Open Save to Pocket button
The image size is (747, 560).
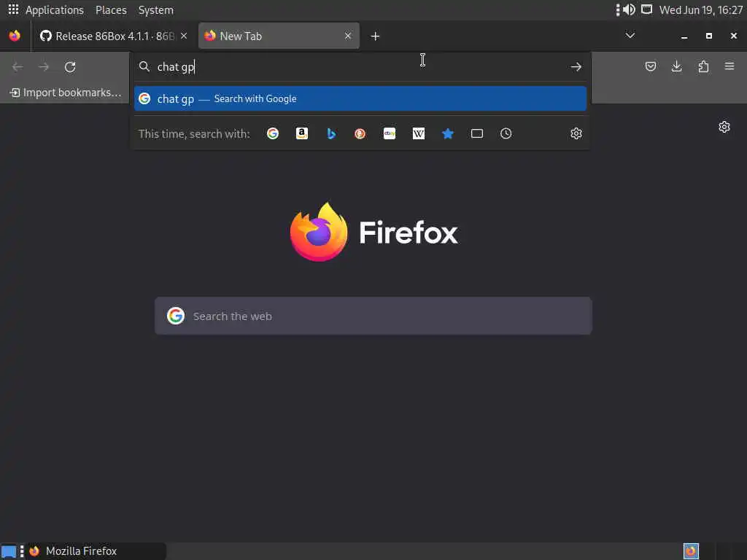[x=650, y=66]
